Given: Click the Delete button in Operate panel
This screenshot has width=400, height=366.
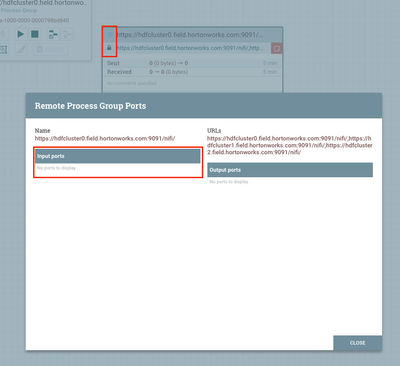Looking at the screenshot, I should 51,49.
